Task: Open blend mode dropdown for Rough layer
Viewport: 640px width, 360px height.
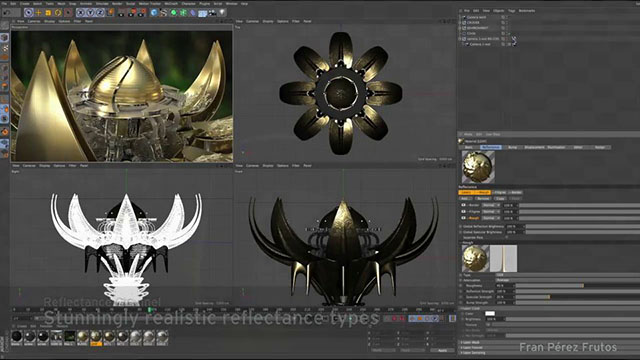Action: click(x=491, y=218)
